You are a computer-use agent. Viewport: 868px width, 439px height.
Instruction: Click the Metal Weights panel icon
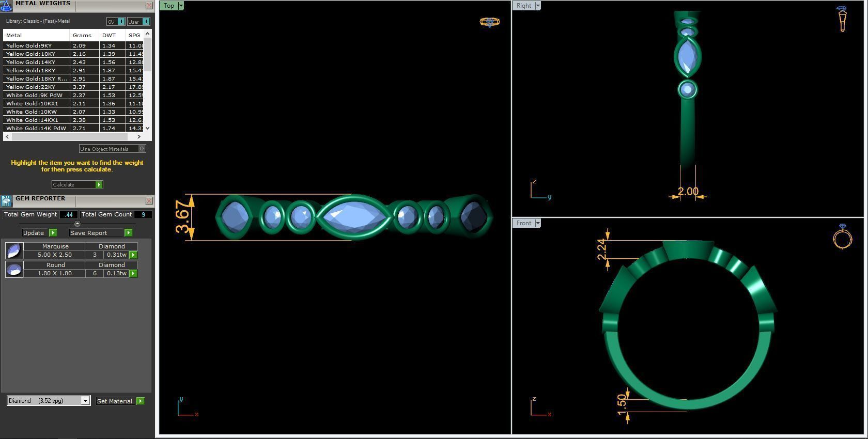[x=6, y=5]
